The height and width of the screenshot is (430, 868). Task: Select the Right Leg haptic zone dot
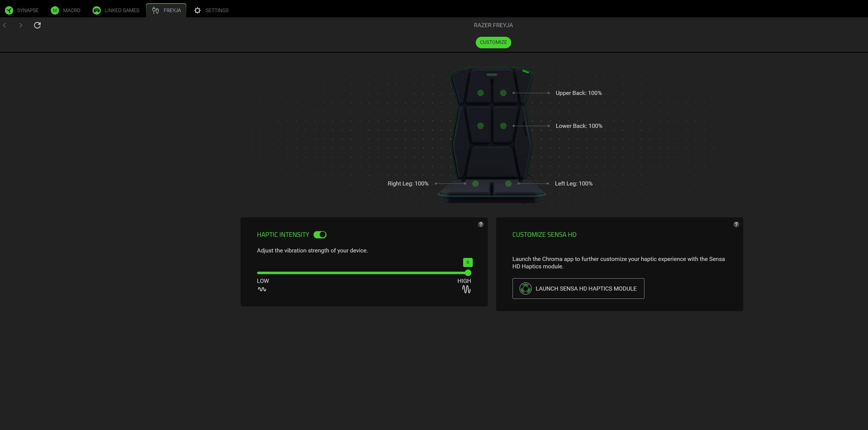(x=475, y=184)
